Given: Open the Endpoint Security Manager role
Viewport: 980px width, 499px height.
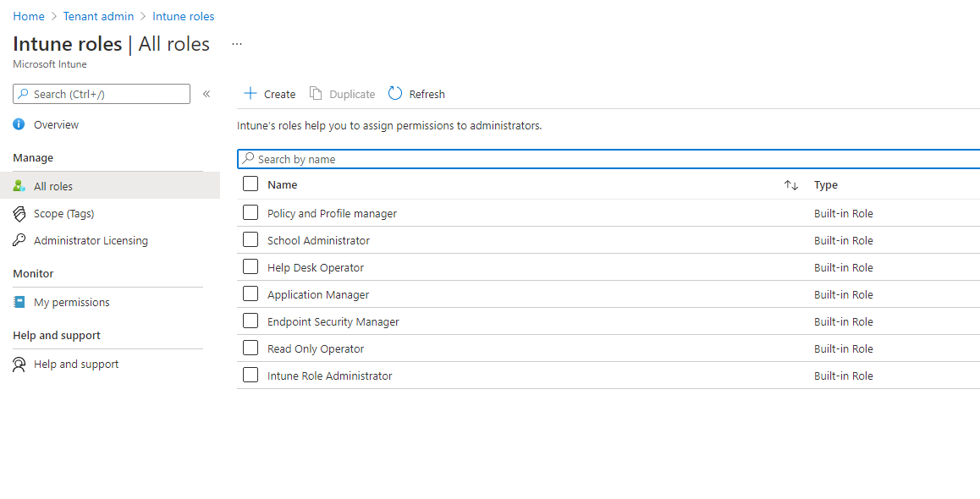Looking at the screenshot, I should coord(333,321).
